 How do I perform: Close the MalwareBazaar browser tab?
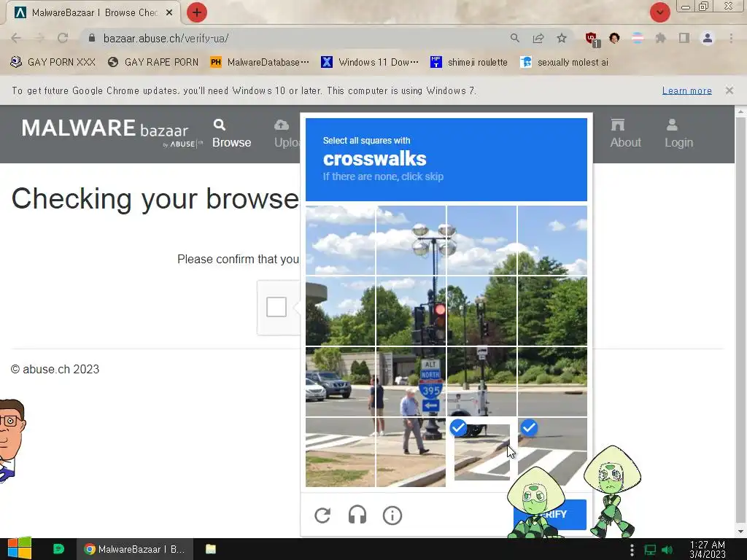(x=169, y=13)
